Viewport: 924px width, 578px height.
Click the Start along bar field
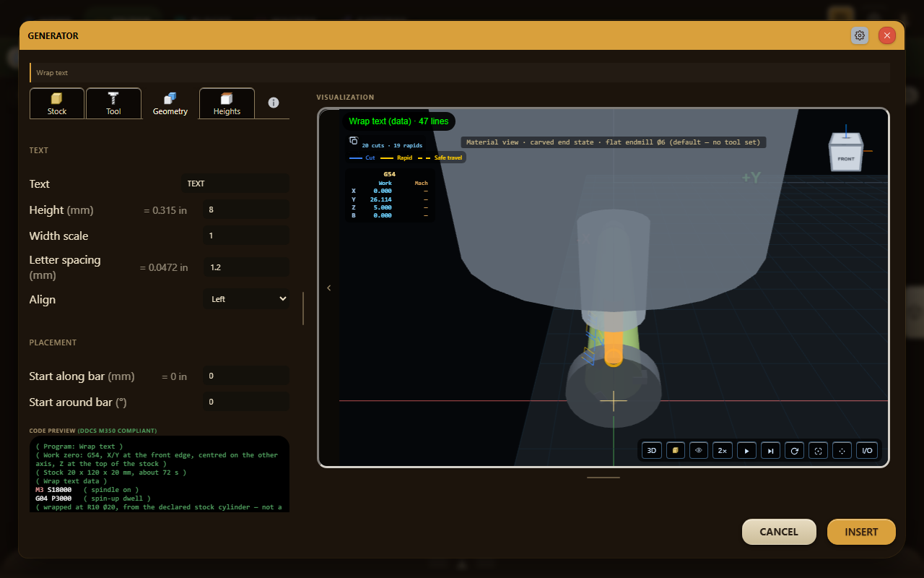[246, 376]
